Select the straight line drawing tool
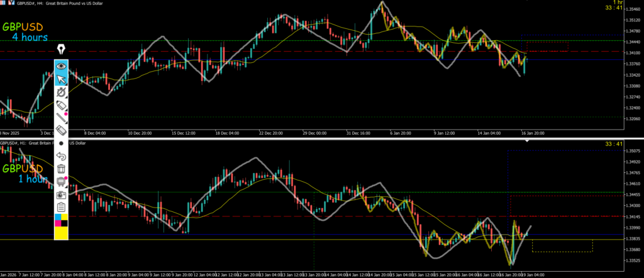Screen dimensions: 644x278 coord(61,116)
